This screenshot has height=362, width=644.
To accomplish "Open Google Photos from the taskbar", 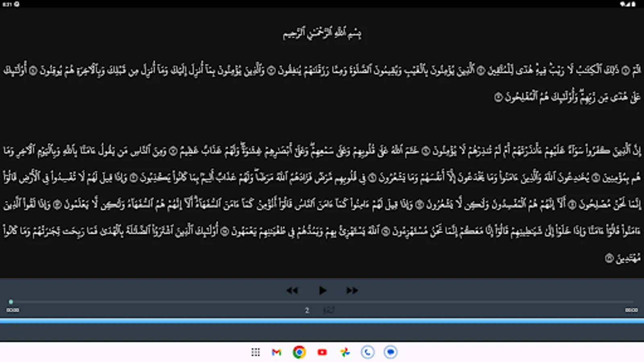I will [x=344, y=352].
